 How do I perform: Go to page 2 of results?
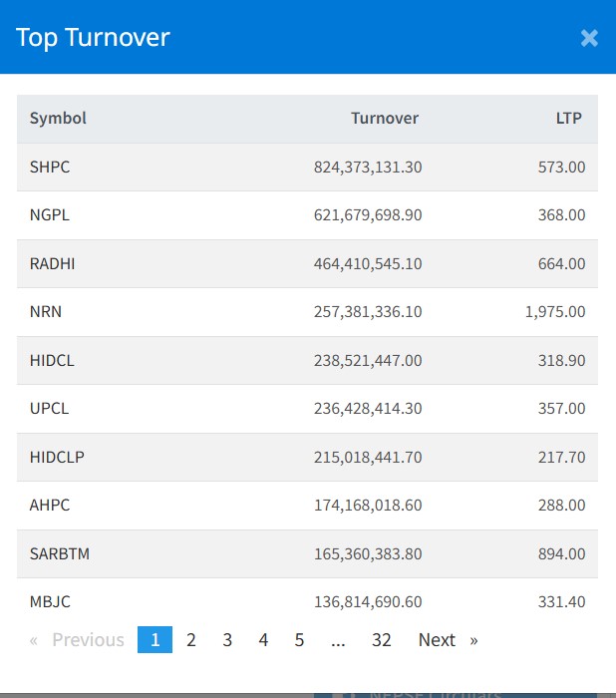coord(191,640)
